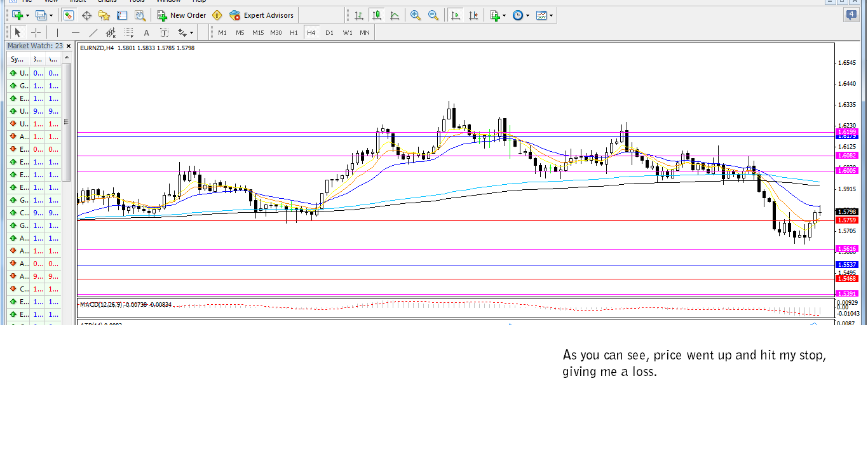868x456 pixels.
Task: Toggle the Strategy Tester panel
Action: click(x=140, y=15)
